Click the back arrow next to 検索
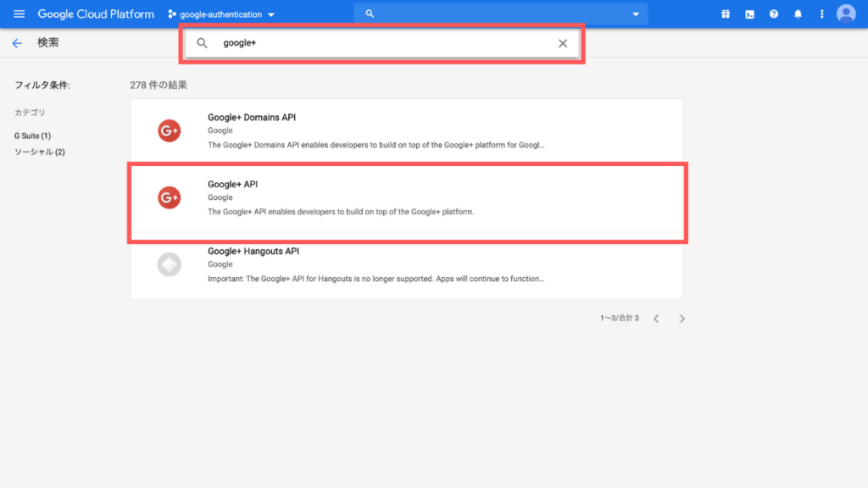Viewport: 868px width, 488px height. pos(17,42)
